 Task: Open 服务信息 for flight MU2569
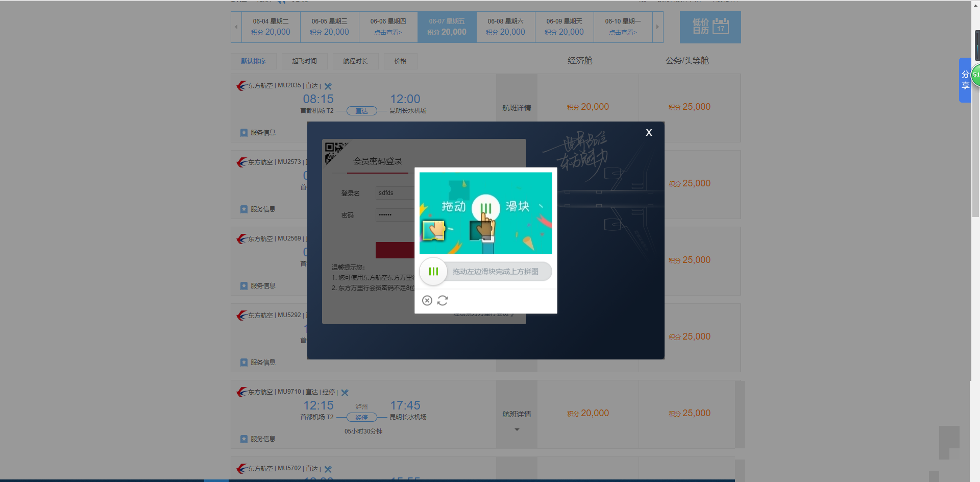click(258, 286)
